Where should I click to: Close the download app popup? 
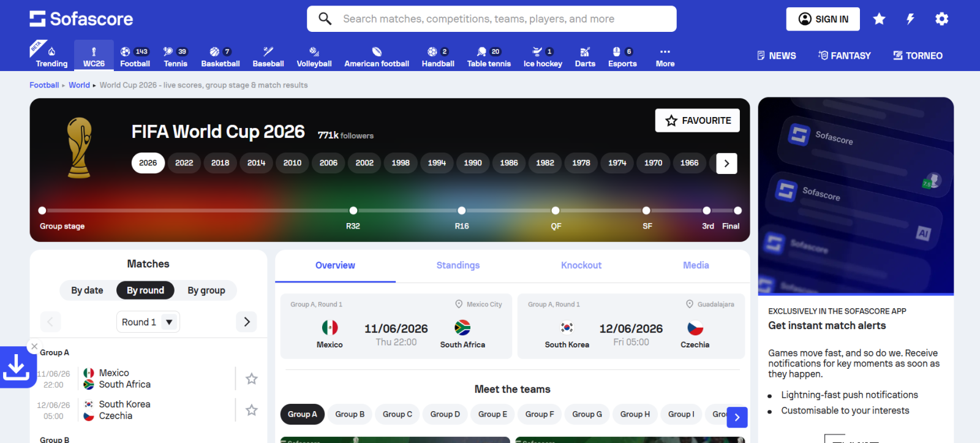[x=34, y=346]
